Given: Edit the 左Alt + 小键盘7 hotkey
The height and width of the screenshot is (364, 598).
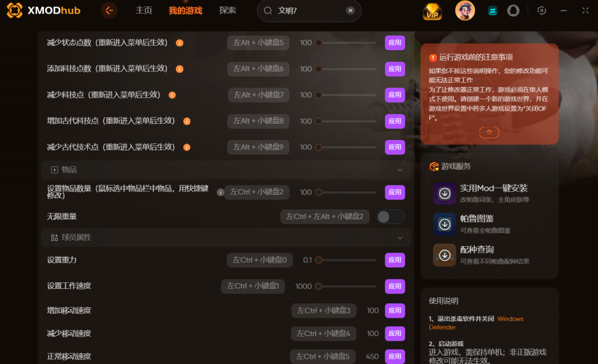Looking at the screenshot, I should 259,95.
